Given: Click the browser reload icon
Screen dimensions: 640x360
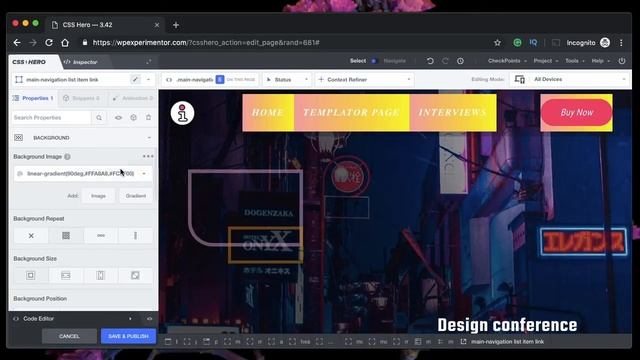Looking at the screenshot, I should (x=49, y=43).
